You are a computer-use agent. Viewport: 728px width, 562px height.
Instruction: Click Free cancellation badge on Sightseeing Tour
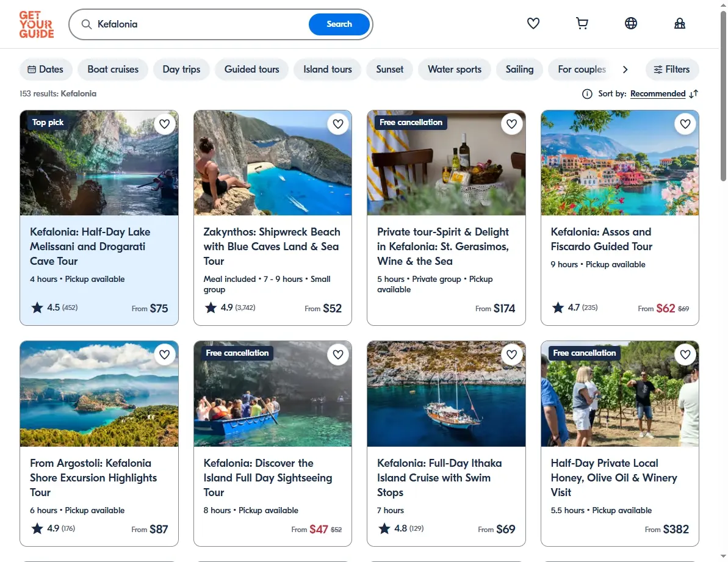[x=237, y=353]
